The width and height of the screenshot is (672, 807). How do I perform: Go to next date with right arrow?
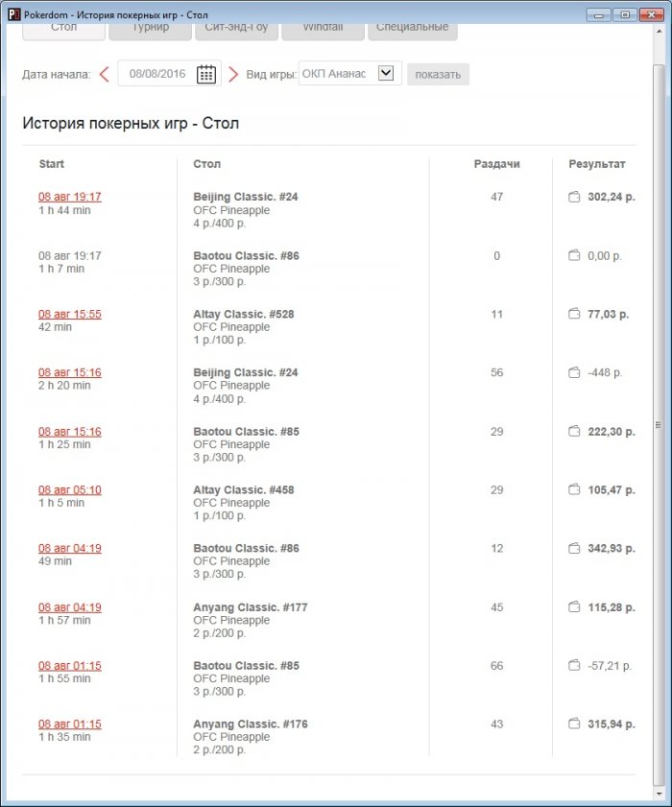click(233, 74)
